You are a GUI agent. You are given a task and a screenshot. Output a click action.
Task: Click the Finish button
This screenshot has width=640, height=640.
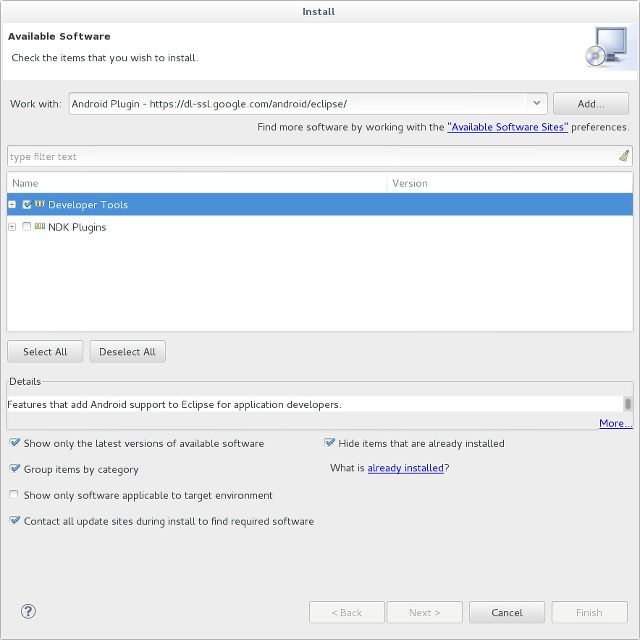589,612
